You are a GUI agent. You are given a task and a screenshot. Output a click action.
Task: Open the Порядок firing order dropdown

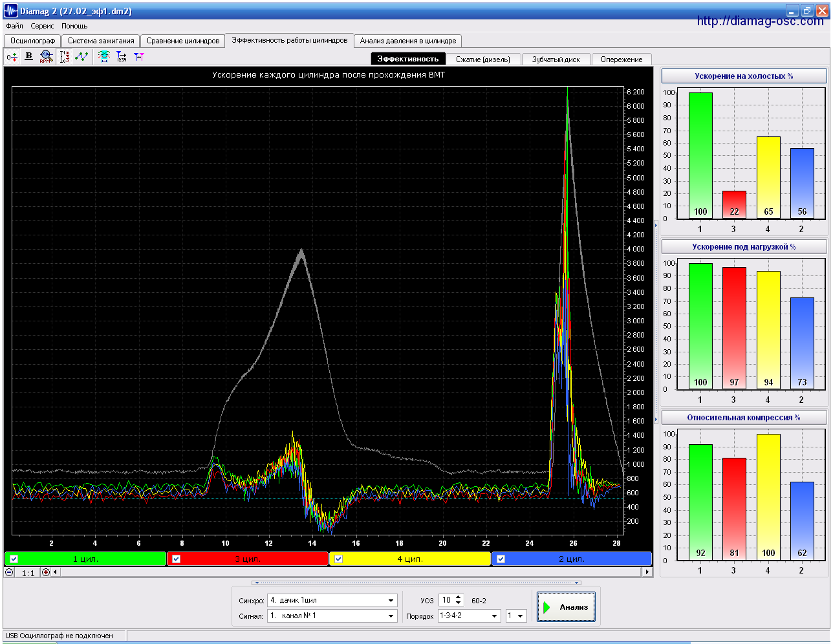pyautogui.click(x=495, y=616)
